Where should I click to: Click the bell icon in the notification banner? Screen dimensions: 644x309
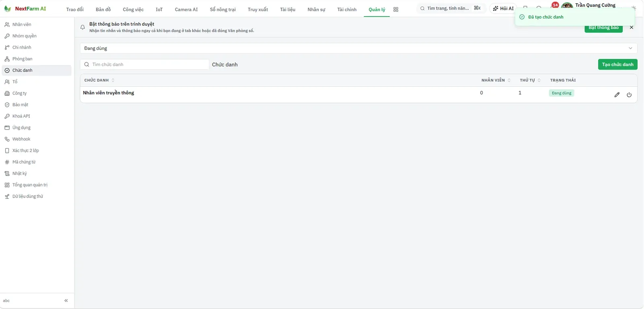[x=83, y=27]
